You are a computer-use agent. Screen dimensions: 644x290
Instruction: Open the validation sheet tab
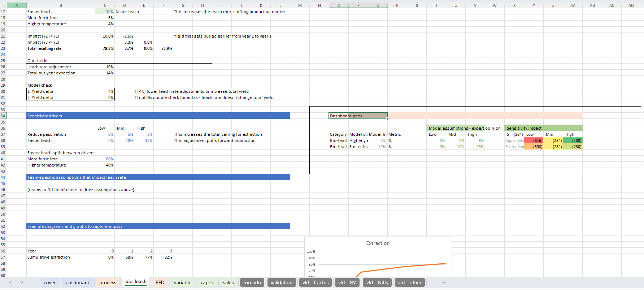(x=282, y=282)
